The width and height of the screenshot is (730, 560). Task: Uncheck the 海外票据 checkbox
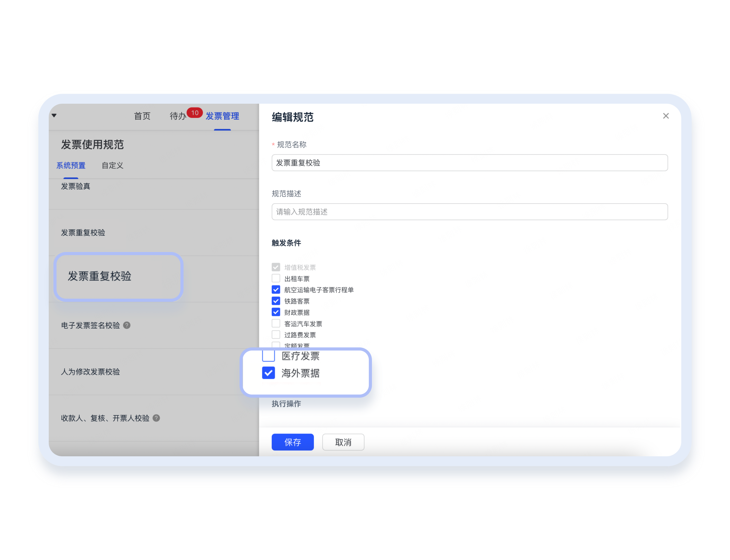click(269, 373)
